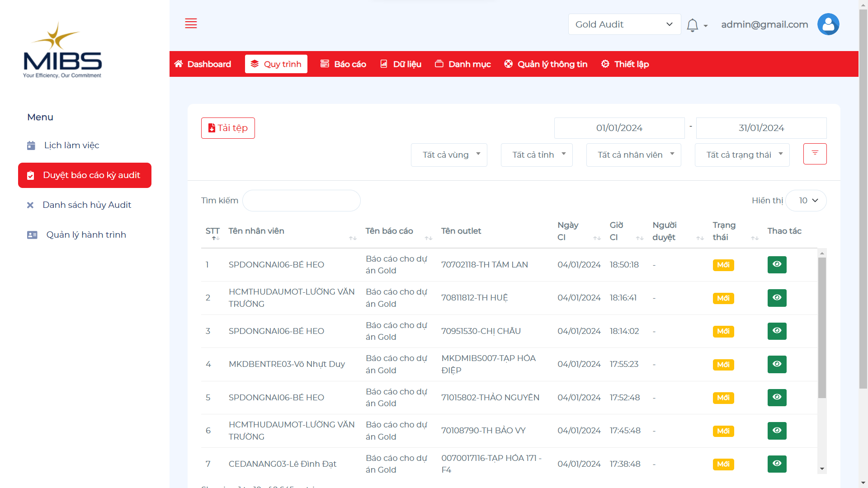Click the page scrollbar thumb
This screenshot has height=488, width=868.
coord(863,199)
